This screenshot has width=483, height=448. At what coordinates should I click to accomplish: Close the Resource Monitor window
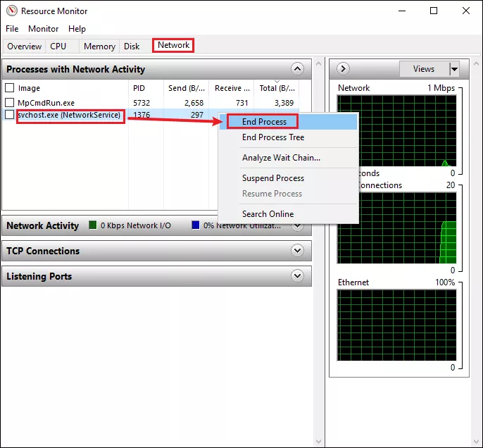(x=466, y=11)
